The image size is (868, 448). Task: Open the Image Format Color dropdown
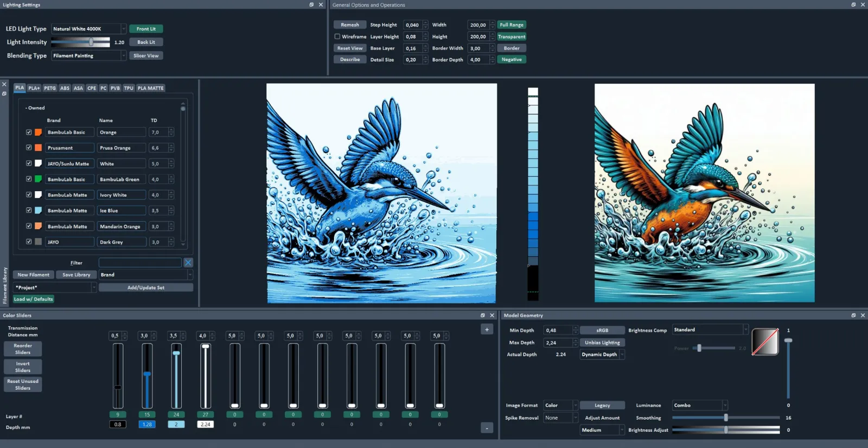[561, 405]
